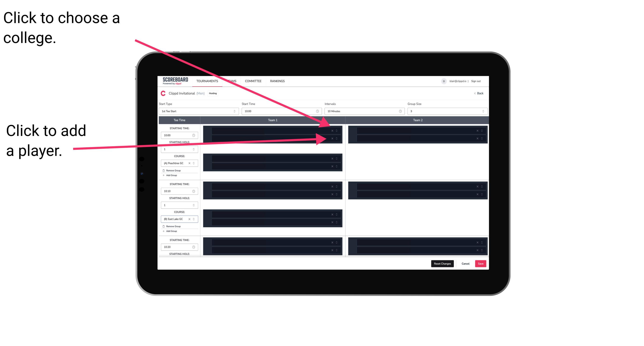Toggle Remove Group under East Lake GC section
The height and width of the screenshot is (346, 644).
click(x=172, y=226)
